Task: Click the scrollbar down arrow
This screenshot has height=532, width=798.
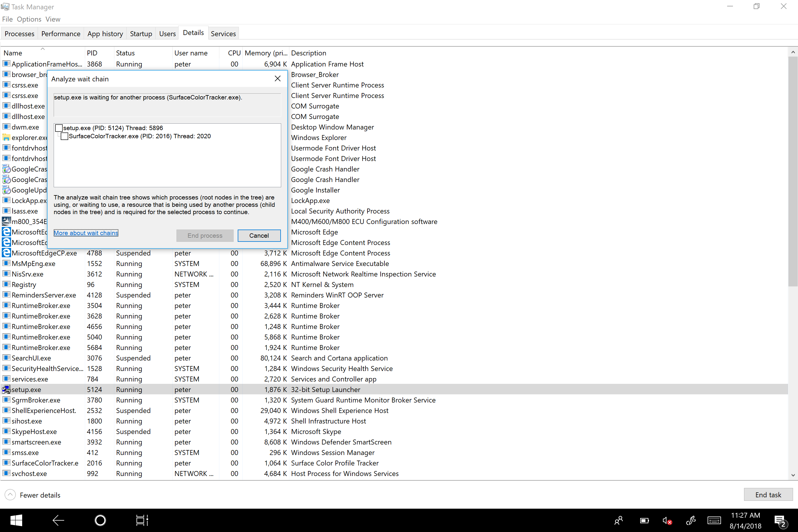Action: point(792,475)
